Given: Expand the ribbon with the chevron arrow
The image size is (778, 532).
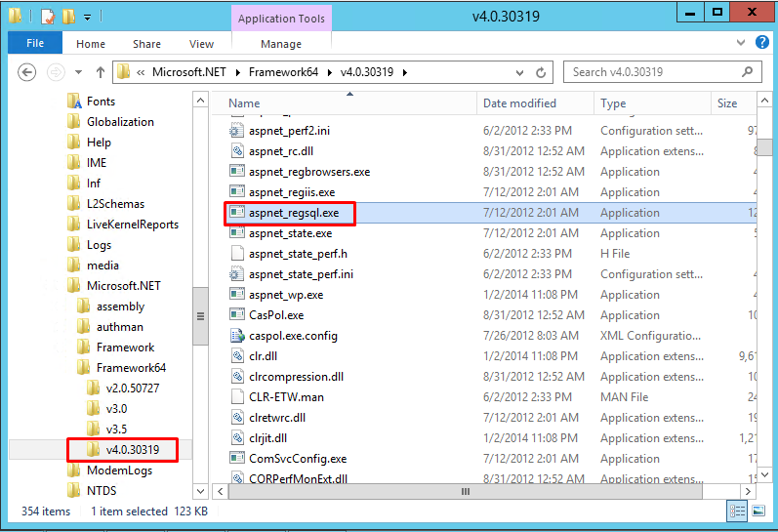Looking at the screenshot, I should pos(741,43).
